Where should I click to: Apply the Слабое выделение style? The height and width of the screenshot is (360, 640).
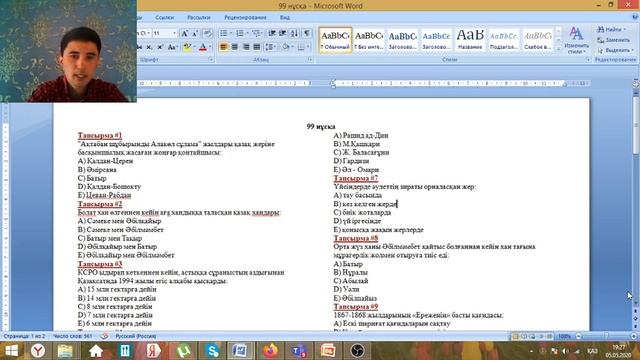click(538, 40)
